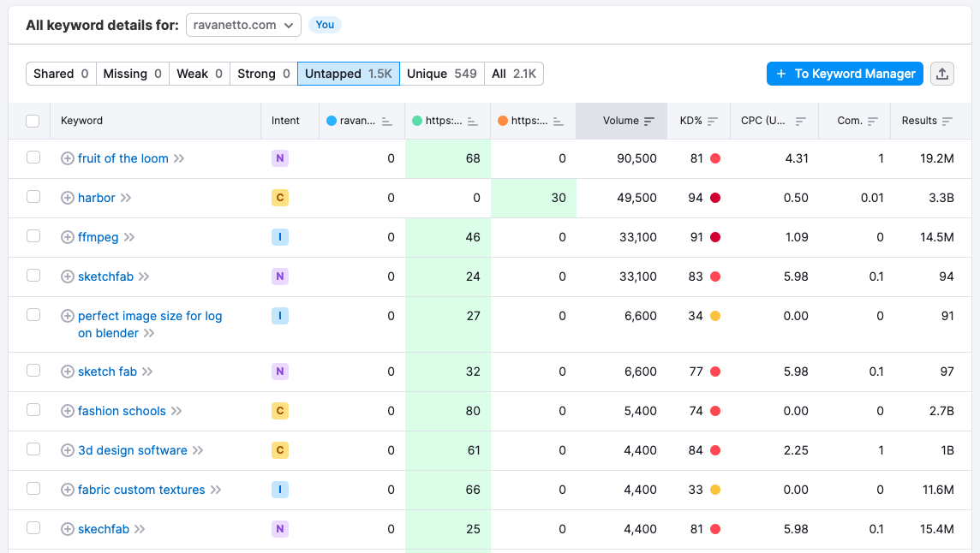This screenshot has height=553, width=980.
Task: Click the N intent badge for 'fruit of the loom'
Action: (280, 158)
